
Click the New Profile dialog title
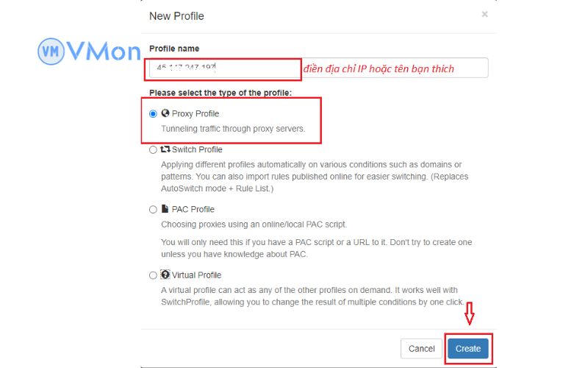[x=176, y=15]
